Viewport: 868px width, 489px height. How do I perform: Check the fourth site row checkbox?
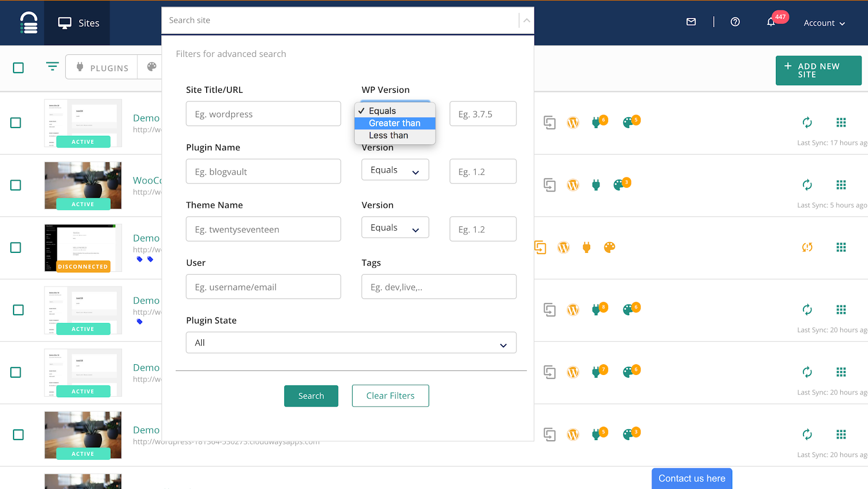coord(18,310)
